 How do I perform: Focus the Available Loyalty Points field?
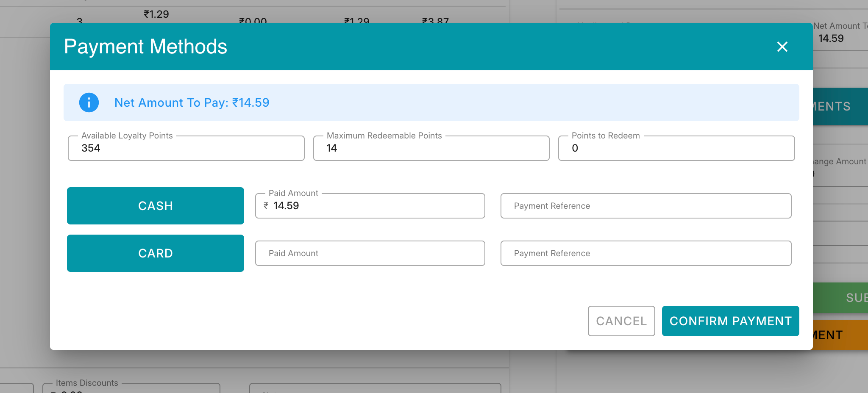click(x=186, y=148)
